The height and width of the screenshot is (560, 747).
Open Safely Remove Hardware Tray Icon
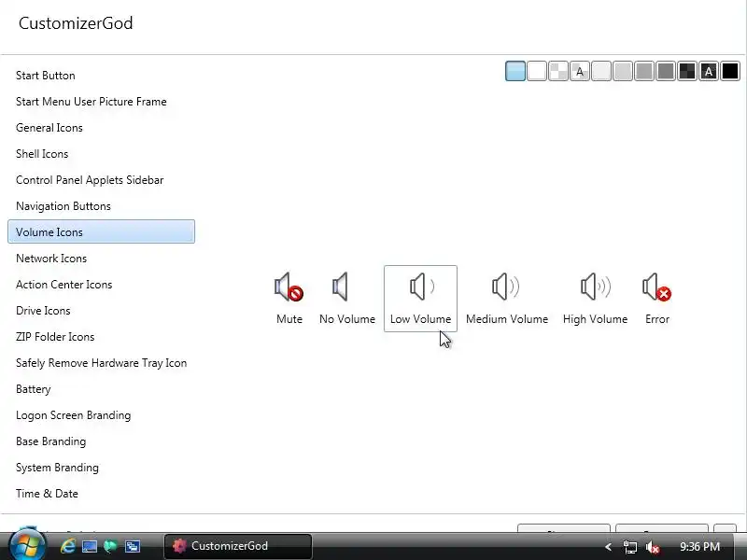click(x=101, y=363)
